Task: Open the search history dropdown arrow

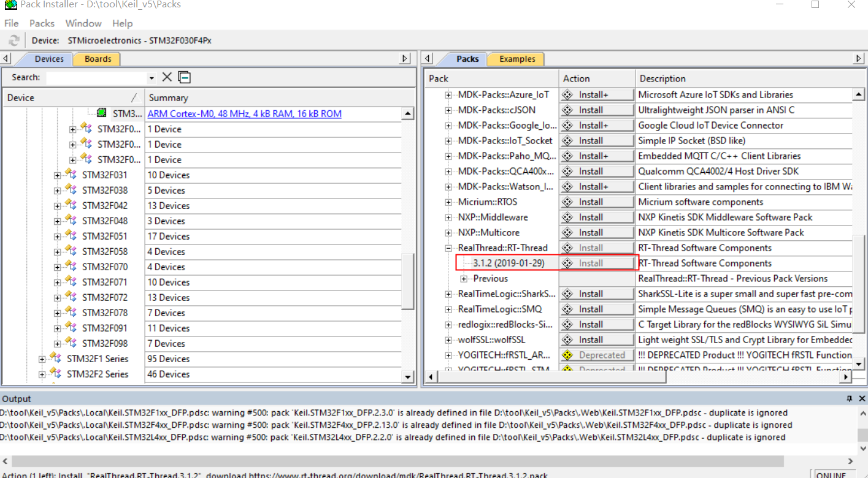Action: click(152, 78)
